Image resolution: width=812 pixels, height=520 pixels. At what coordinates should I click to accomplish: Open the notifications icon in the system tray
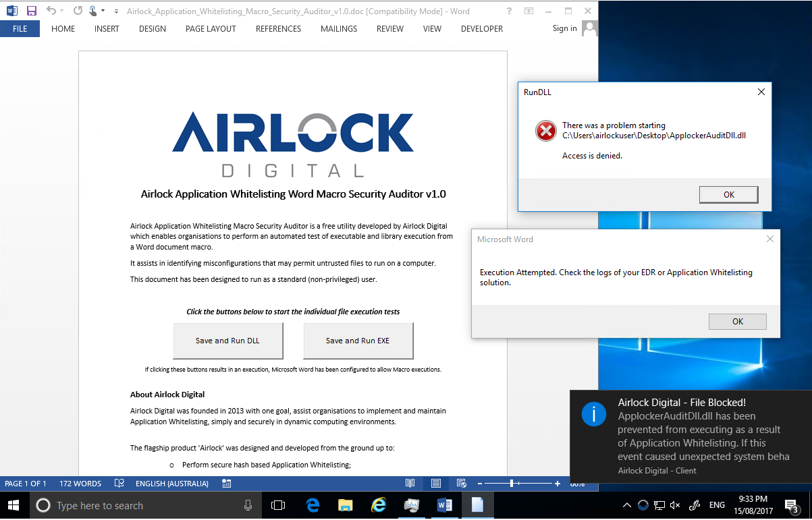pyautogui.click(x=792, y=504)
